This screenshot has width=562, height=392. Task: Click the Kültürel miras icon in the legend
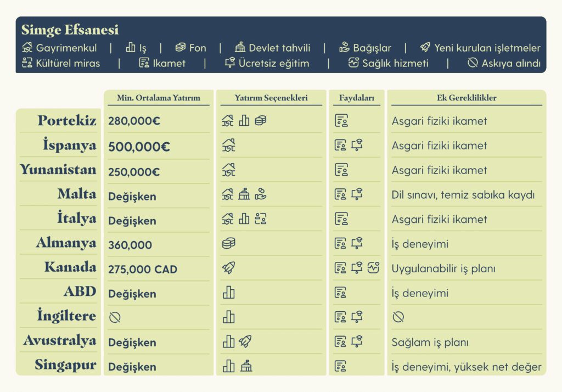(x=27, y=63)
